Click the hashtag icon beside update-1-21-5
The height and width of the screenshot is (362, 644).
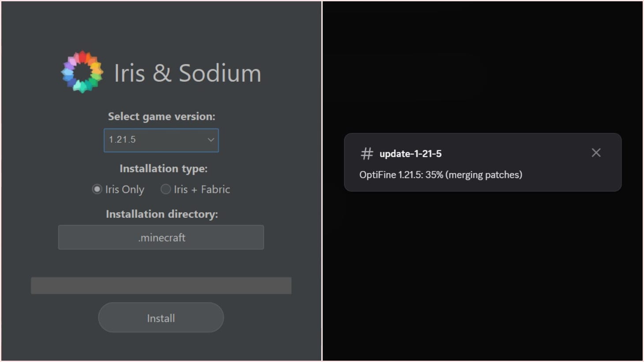tap(367, 153)
